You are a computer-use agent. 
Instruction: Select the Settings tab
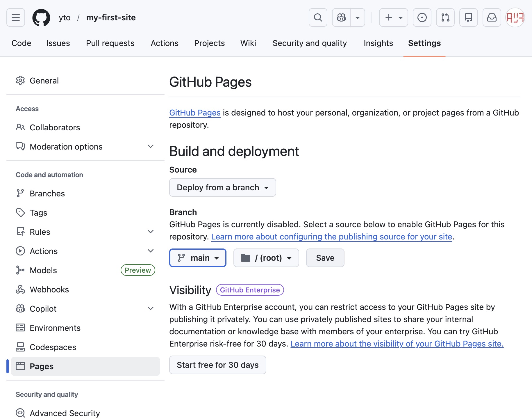point(424,43)
